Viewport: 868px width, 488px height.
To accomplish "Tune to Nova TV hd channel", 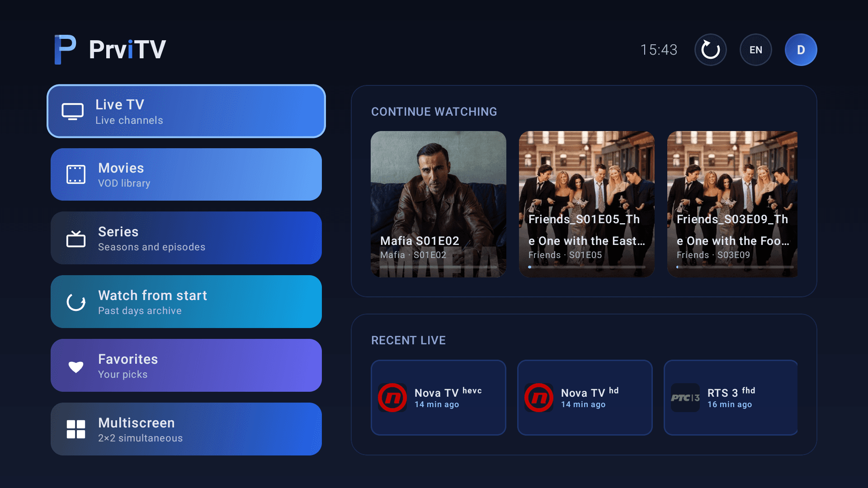I will coord(585,398).
